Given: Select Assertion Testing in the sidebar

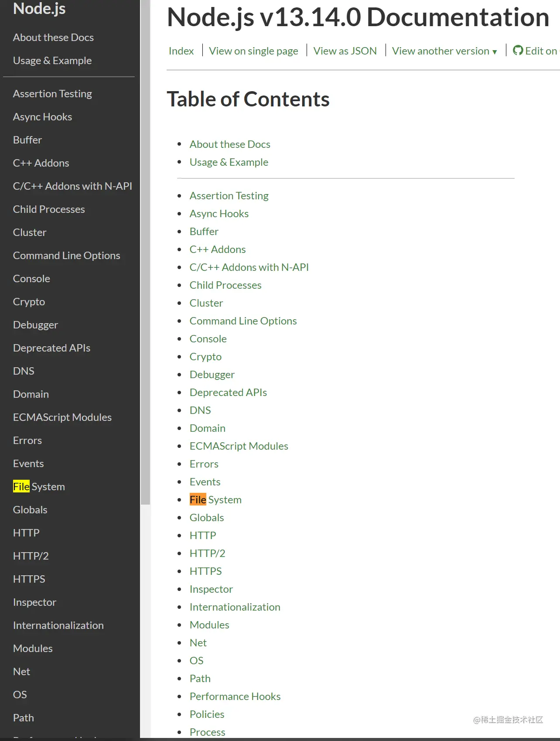Looking at the screenshot, I should pos(52,94).
